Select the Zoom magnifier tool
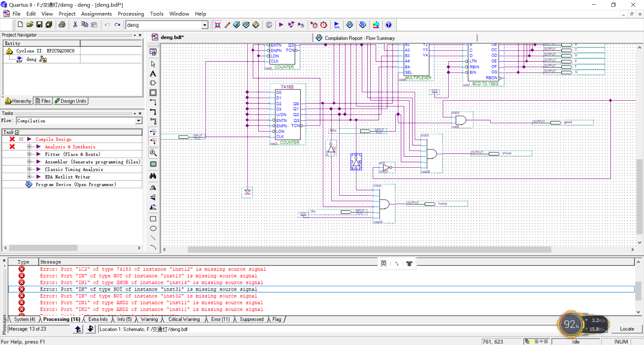Image resolution: width=644 pixels, height=345 pixels. 153,153
